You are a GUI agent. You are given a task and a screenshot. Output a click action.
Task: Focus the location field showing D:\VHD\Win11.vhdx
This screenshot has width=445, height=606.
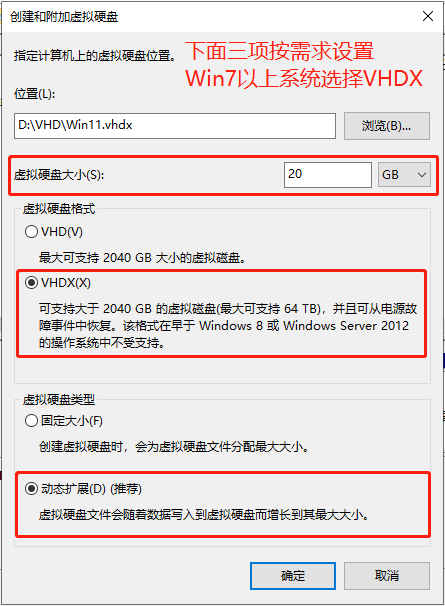pos(175,126)
